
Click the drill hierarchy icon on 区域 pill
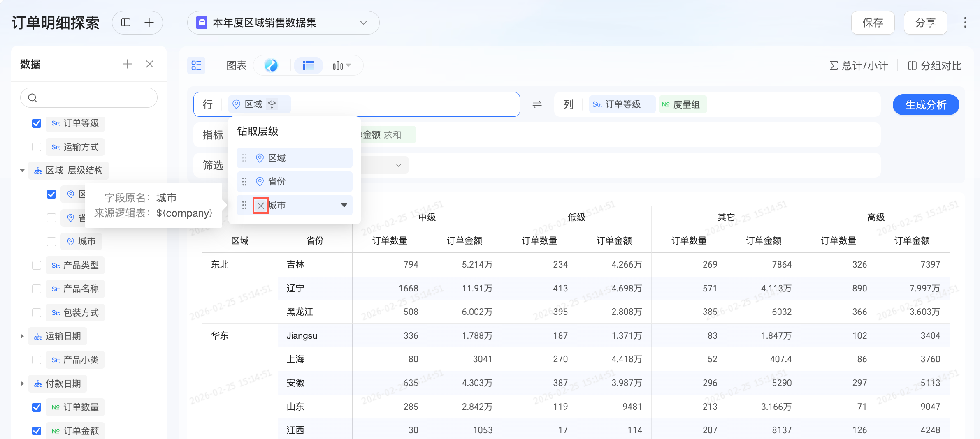pyautogui.click(x=272, y=104)
